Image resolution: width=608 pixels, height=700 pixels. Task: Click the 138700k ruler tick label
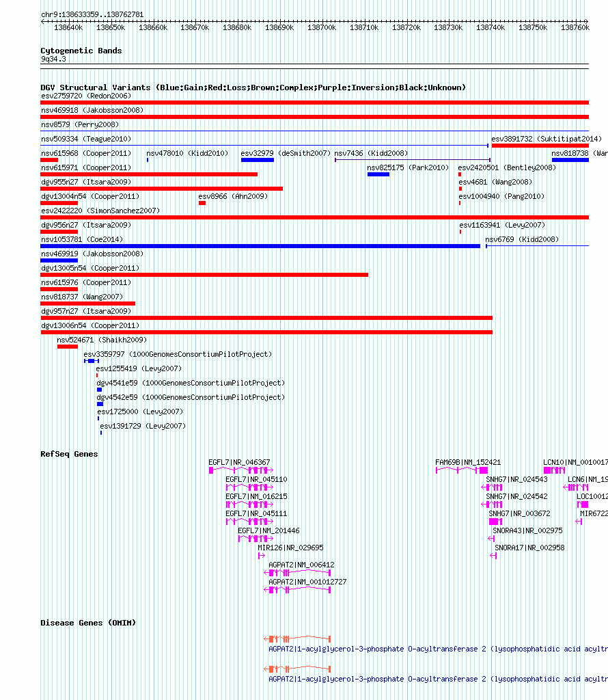click(x=322, y=27)
